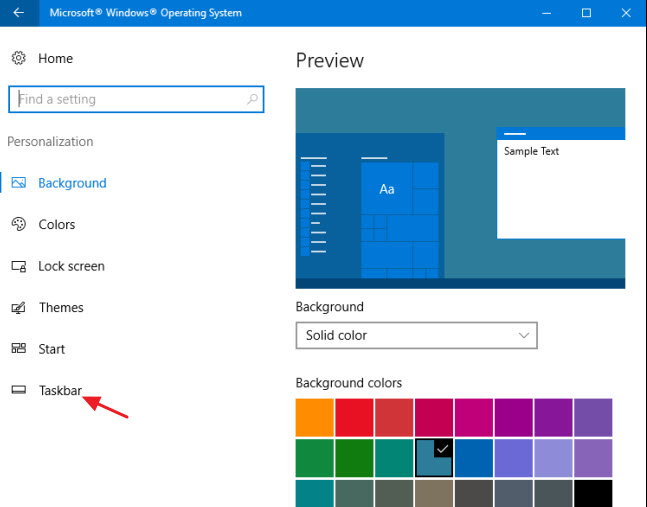Pick the slate blue-gray swatch in bottom row
This screenshot has height=507, width=647.
click(x=514, y=493)
